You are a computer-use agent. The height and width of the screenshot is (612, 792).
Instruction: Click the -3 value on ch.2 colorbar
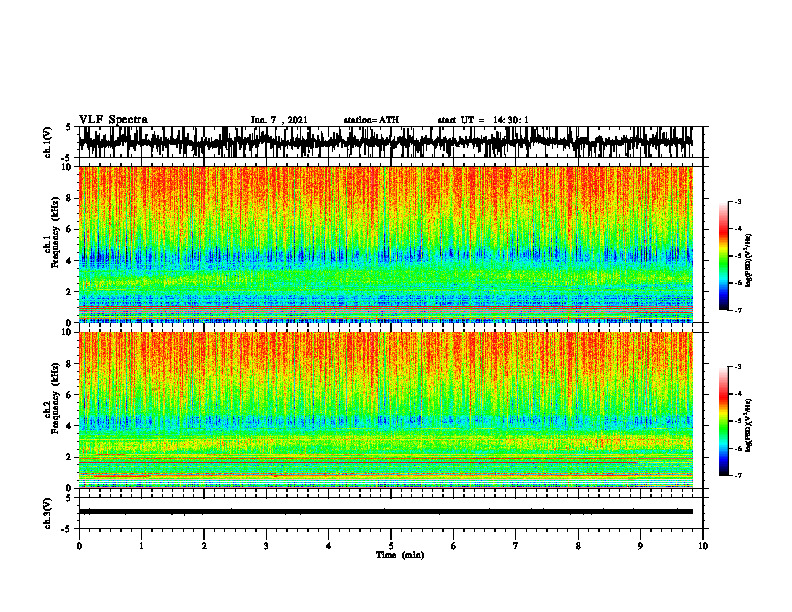coord(737,367)
